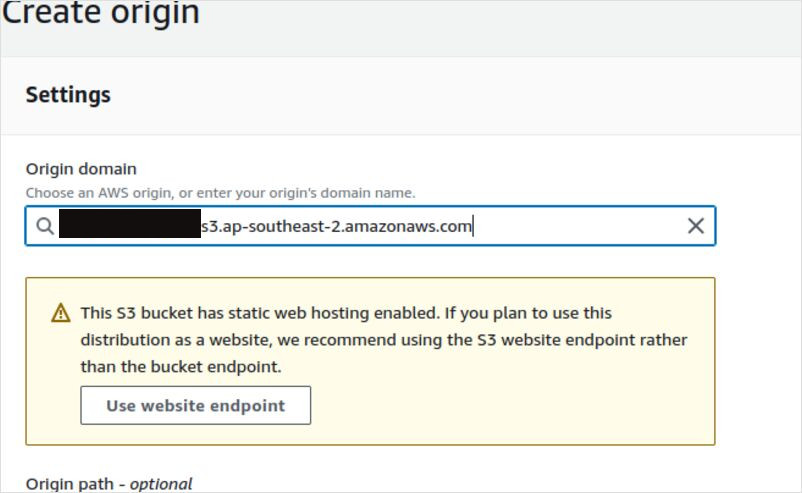
Task: Click the Origin domain field label
Action: pyautogui.click(x=81, y=169)
